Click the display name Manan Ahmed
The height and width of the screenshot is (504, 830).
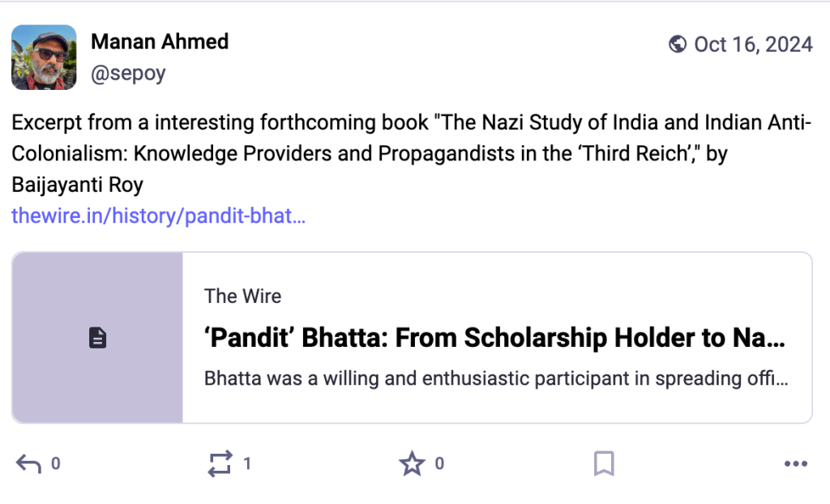pyautogui.click(x=160, y=41)
